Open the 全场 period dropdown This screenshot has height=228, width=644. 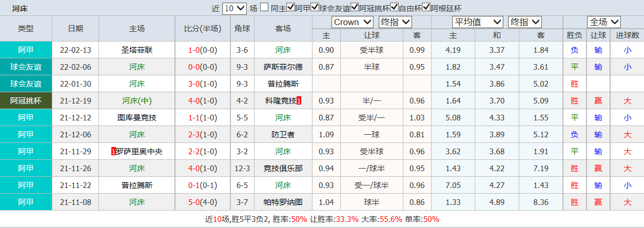[604, 22]
